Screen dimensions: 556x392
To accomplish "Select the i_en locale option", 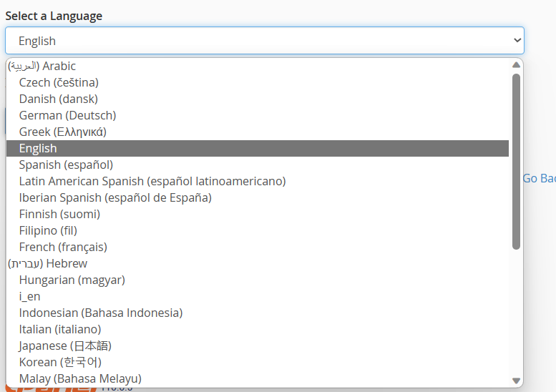I will (29, 296).
